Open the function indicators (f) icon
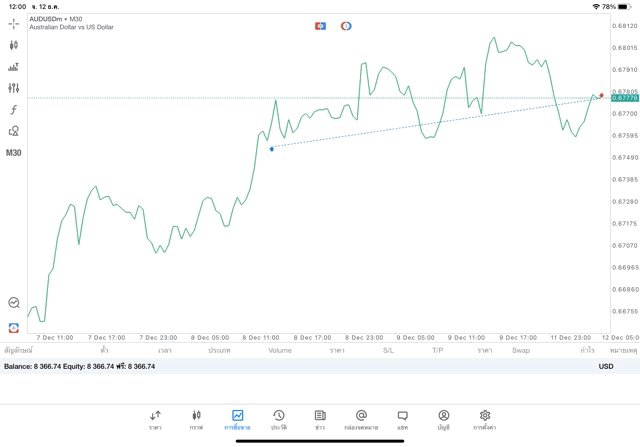Screen dimensions: 640x447 (13, 109)
